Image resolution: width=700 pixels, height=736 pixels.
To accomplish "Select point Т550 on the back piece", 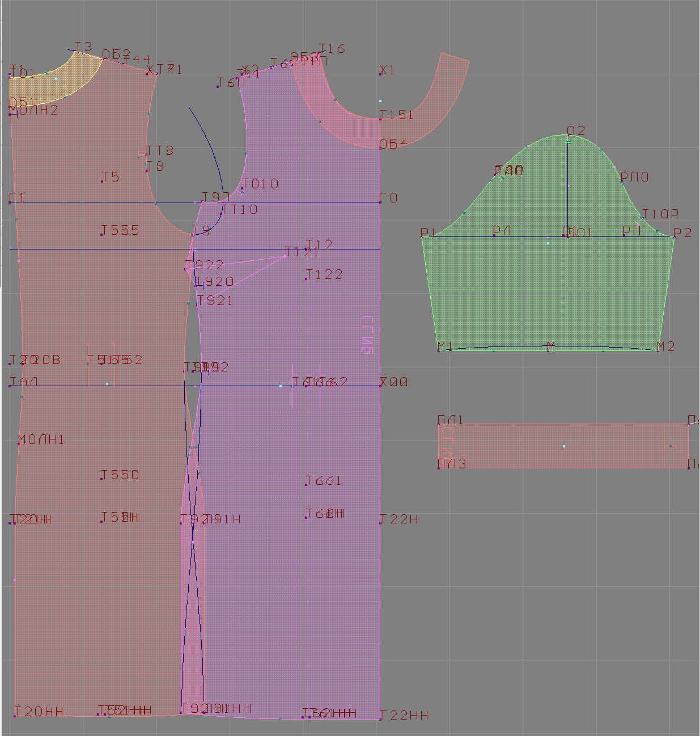I will pyautogui.click(x=102, y=478).
